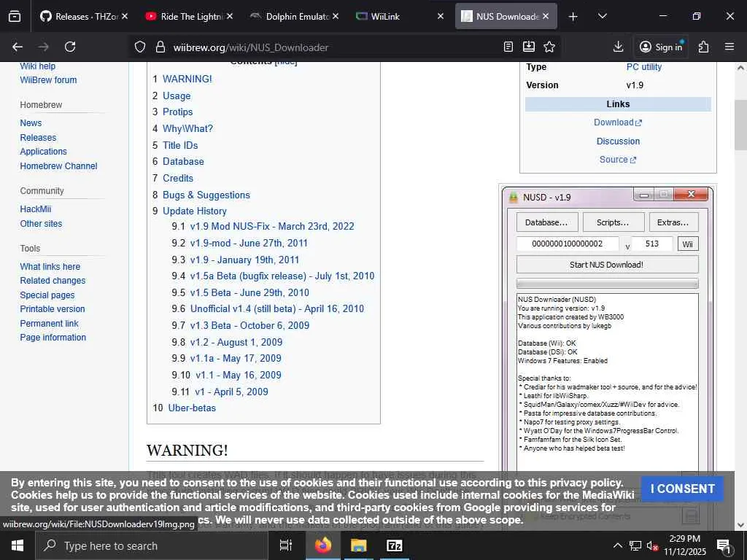
Task: Close the Dolphin Emulator tab
Action: tap(336, 16)
